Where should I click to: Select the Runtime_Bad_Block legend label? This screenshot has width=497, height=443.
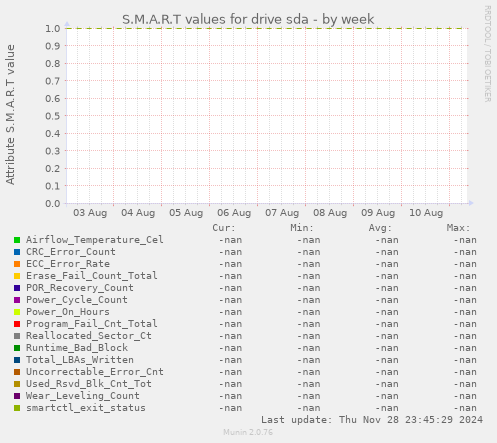[77, 348]
